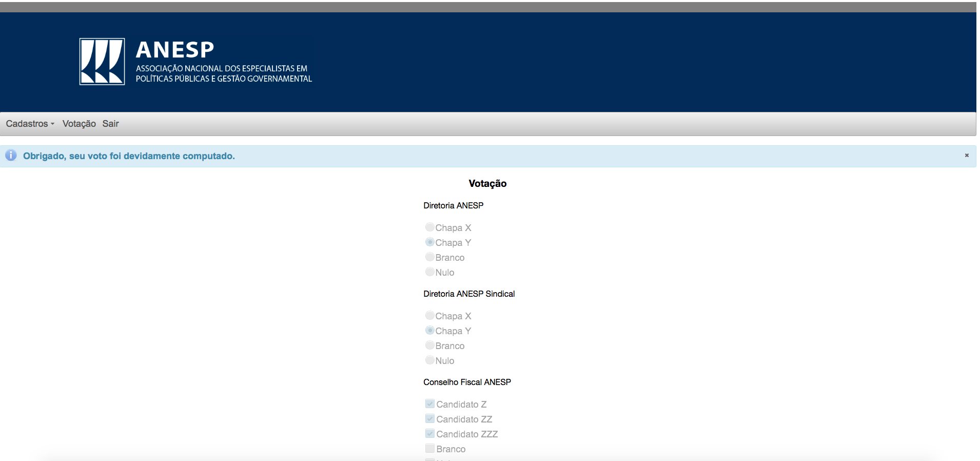Click the 'Diretoria ANESP Sindical' section label
Image resolution: width=980 pixels, height=461 pixels.
click(x=469, y=294)
